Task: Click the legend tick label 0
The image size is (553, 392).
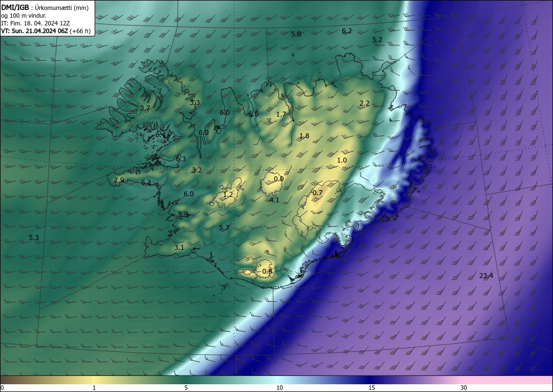Action: (2, 388)
